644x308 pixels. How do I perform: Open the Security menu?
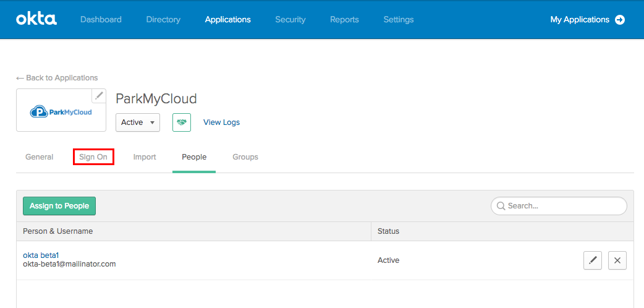click(x=290, y=20)
